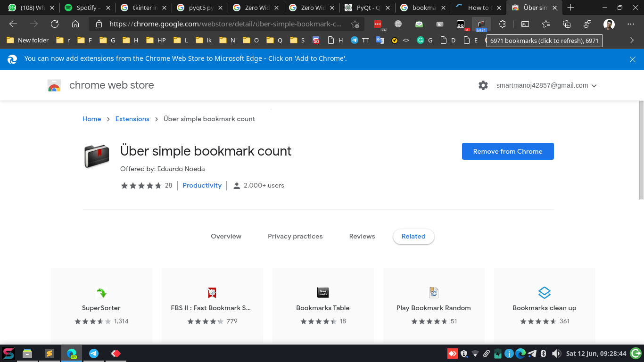Open Collections in the toolbar
The height and width of the screenshot is (362, 644).
(x=566, y=24)
